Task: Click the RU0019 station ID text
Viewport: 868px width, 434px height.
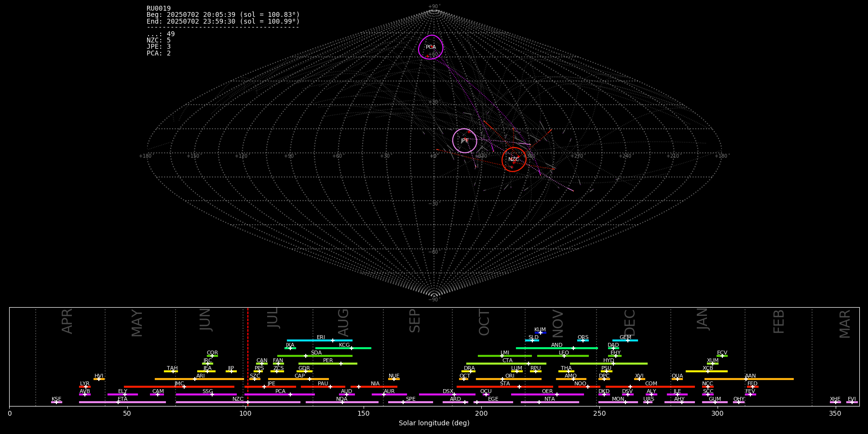Action: [x=159, y=9]
